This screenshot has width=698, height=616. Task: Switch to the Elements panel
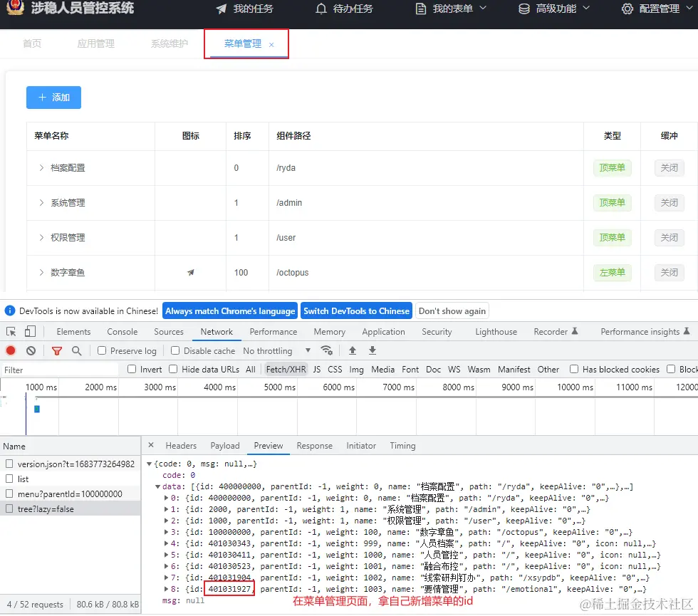tap(73, 332)
